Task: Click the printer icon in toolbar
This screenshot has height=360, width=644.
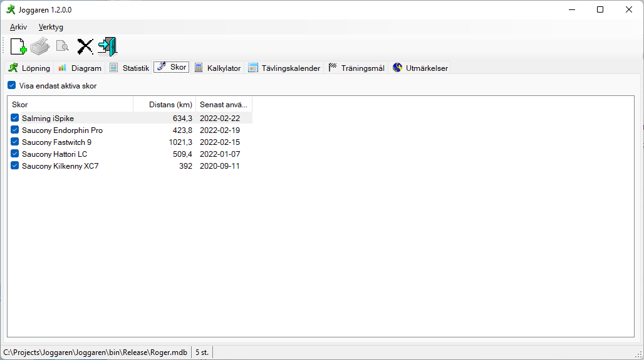Action: pyautogui.click(x=40, y=46)
